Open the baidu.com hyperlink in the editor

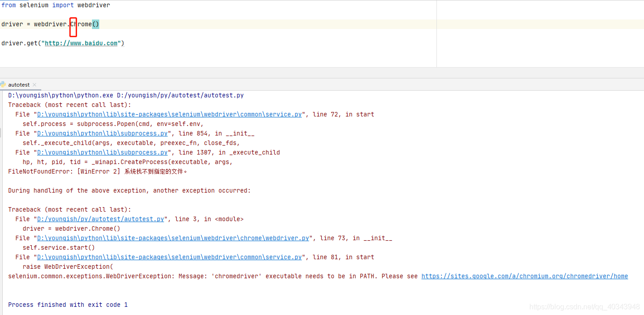point(82,43)
